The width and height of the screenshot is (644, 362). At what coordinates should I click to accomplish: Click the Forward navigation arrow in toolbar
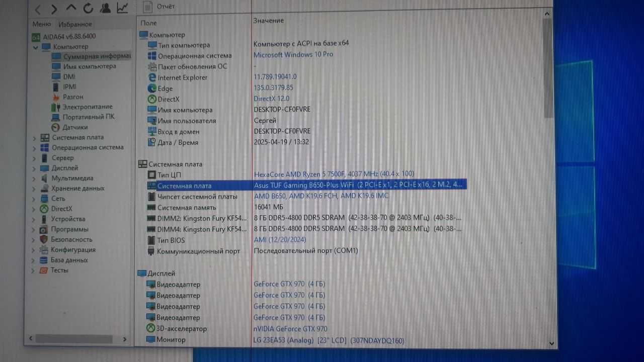pos(54,9)
